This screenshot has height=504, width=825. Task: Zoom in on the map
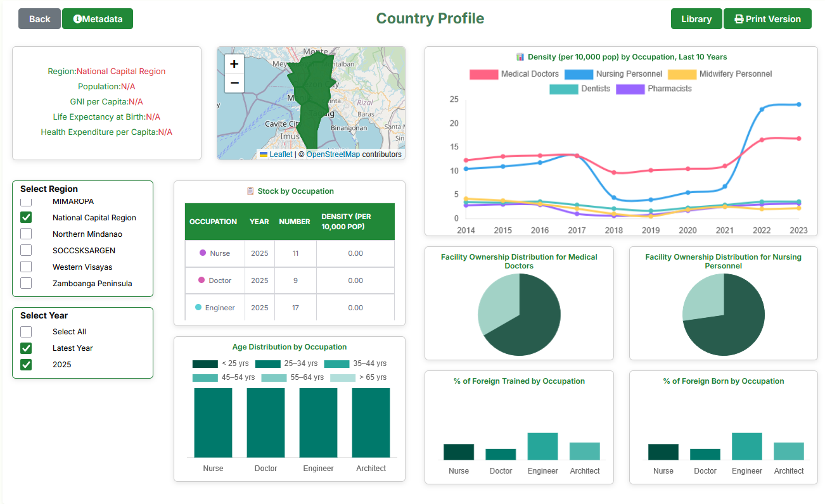pyautogui.click(x=234, y=64)
